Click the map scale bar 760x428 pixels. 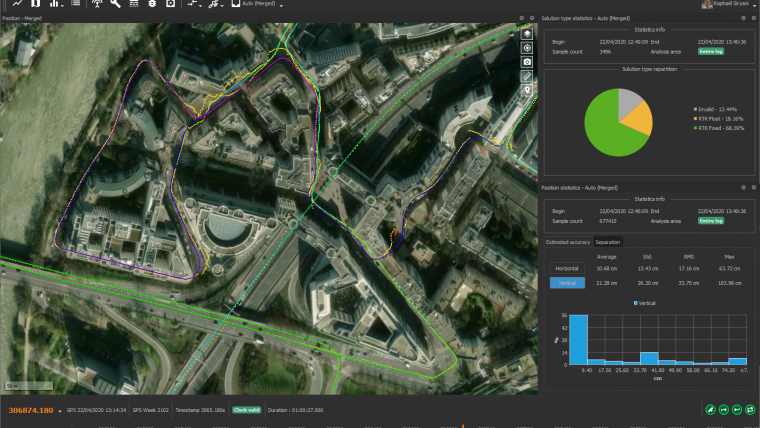(x=29, y=386)
